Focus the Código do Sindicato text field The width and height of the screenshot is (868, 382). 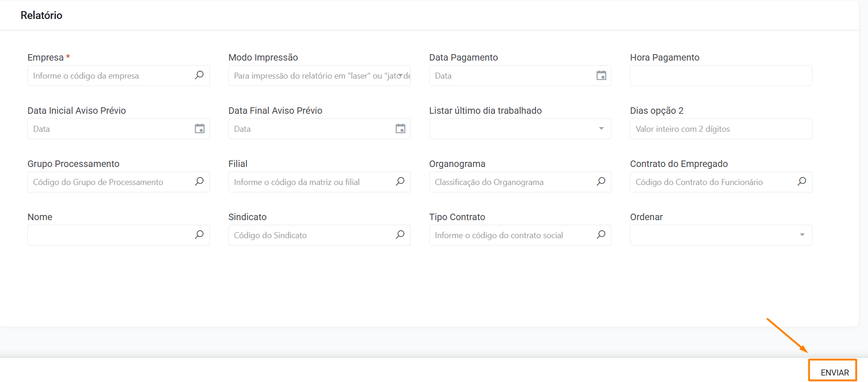[310, 235]
